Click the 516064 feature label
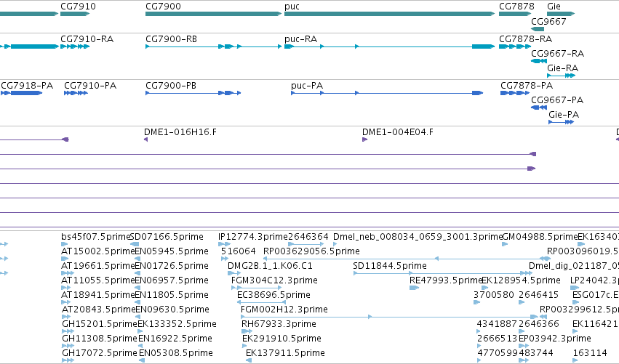This screenshot has height=364, width=619. click(238, 251)
